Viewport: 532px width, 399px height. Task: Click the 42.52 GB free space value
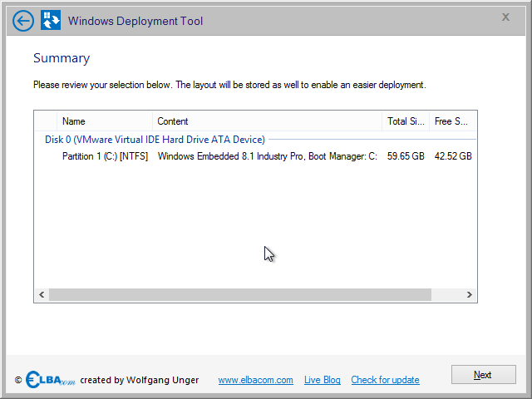click(x=453, y=156)
